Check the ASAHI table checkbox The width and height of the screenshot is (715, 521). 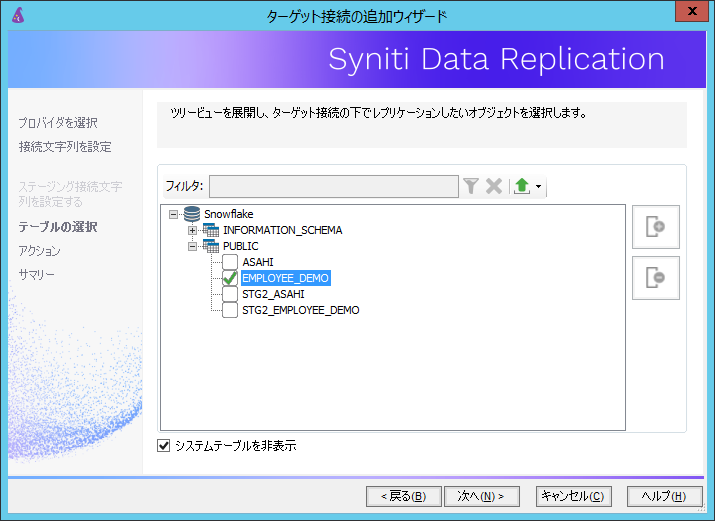(x=230, y=262)
